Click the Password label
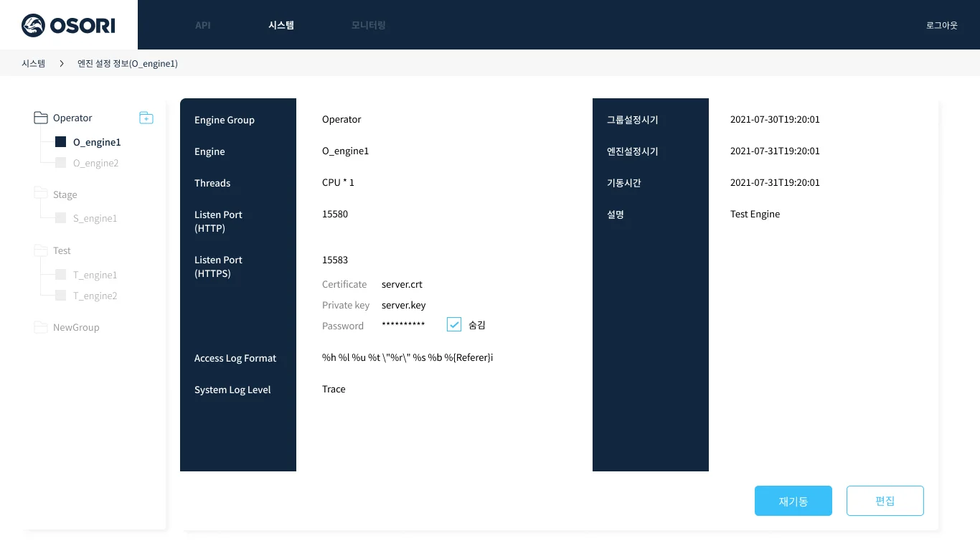The image size is (980, 551). point(343,326)
